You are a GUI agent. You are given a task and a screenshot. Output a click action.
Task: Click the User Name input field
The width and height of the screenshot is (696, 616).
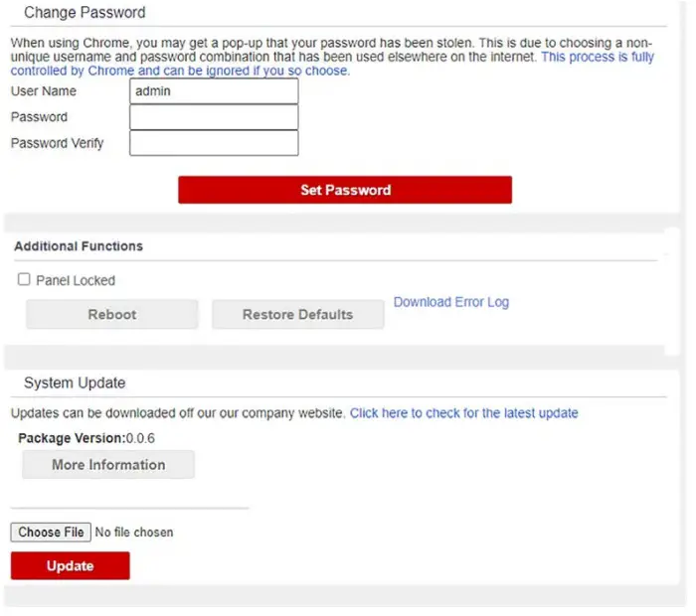[x=214, y=91]
